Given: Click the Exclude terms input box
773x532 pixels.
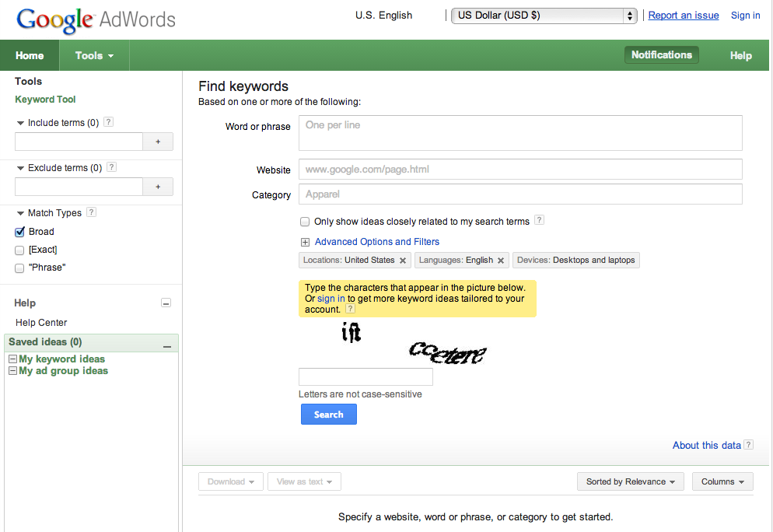Looking at the screenshot, I should (x=79, y=187).
